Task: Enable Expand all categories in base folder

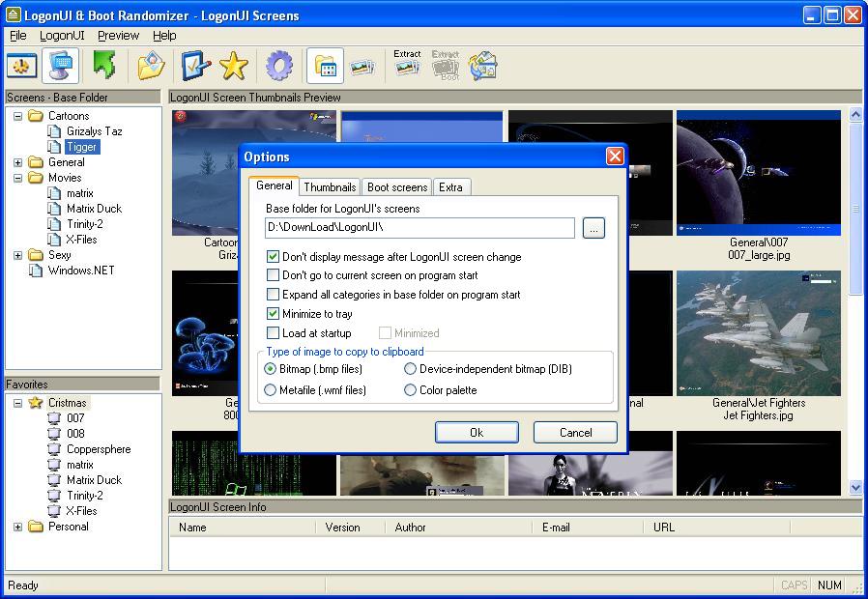Action: 273,295
